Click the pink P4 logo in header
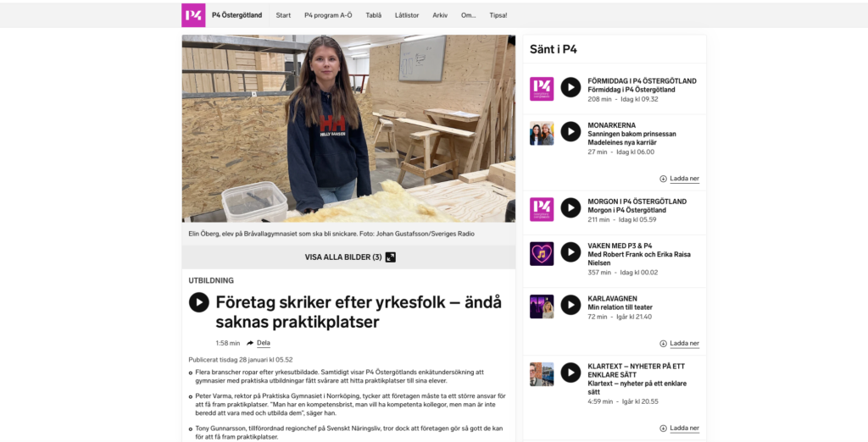The image size is (868, 442). 193,15
